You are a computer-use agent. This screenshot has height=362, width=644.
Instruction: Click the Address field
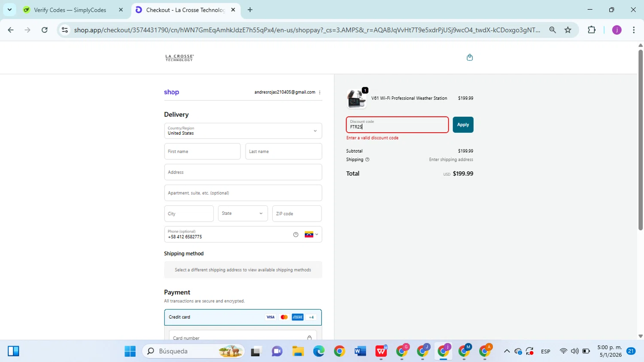click(243, 172)
